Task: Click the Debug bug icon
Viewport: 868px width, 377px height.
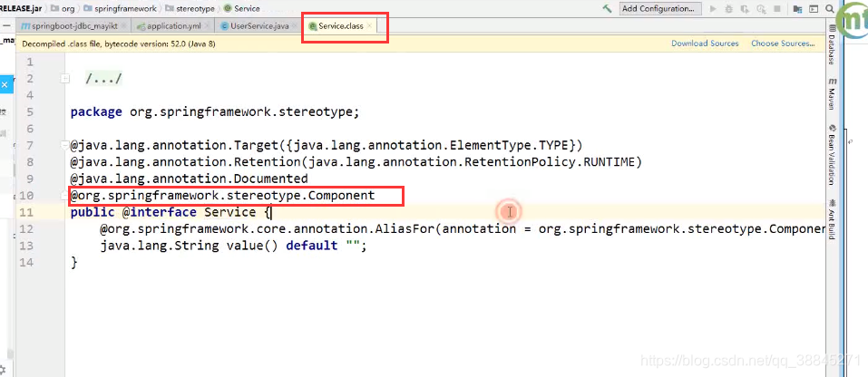Action: point(729,9)
